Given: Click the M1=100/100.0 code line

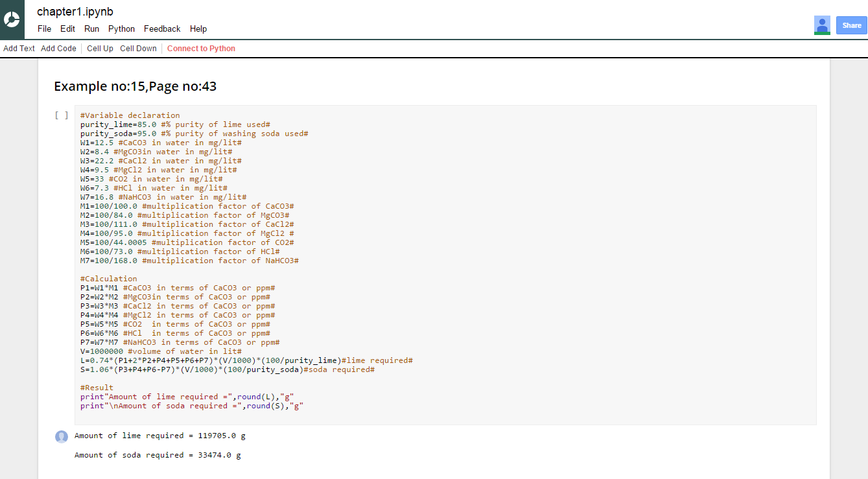Looking at the screenshot, I should coord(187,206).
